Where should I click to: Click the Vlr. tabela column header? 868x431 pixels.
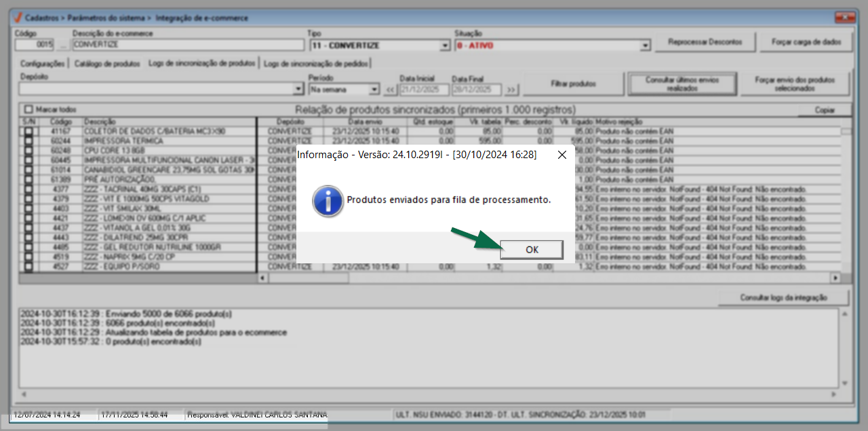pyautogui.click(x=479, y=121)
